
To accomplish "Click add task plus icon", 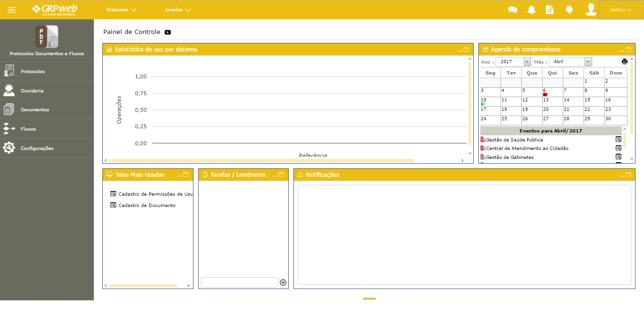I will [283, 282].
